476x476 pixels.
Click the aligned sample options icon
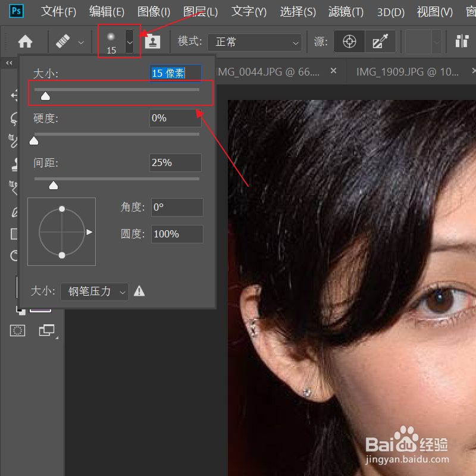(x=462, y=41)
